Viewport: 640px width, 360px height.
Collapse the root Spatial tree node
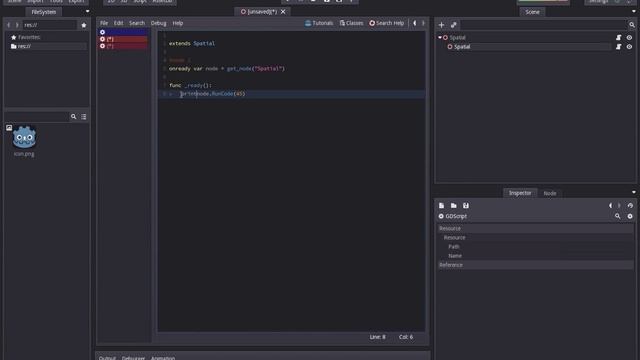tap(440, 38)
